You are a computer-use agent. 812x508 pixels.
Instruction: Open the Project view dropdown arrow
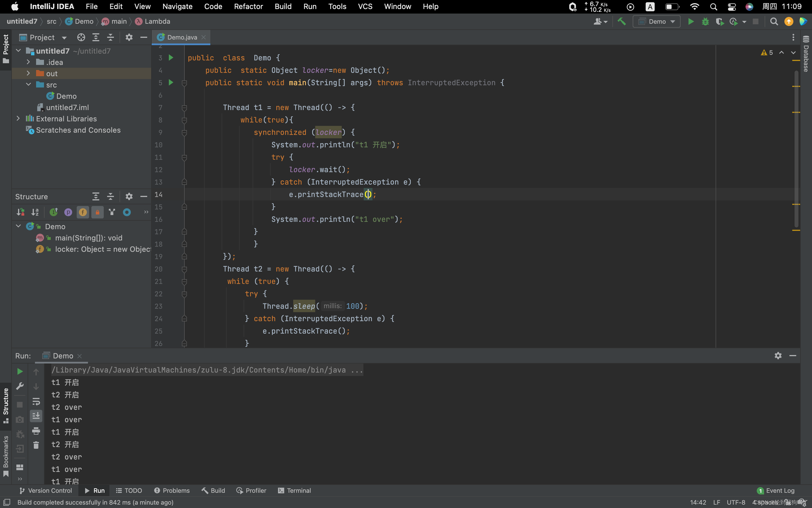[x=64, y=38]
